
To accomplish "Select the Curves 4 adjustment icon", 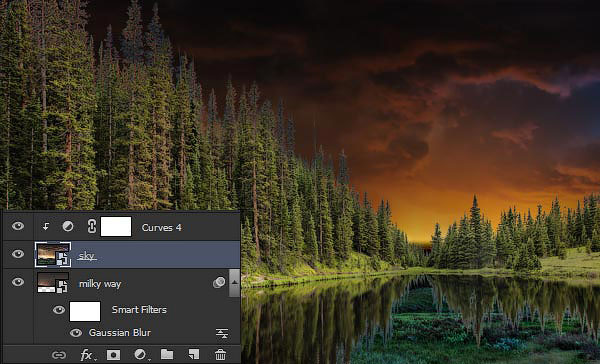I will 68,227.
